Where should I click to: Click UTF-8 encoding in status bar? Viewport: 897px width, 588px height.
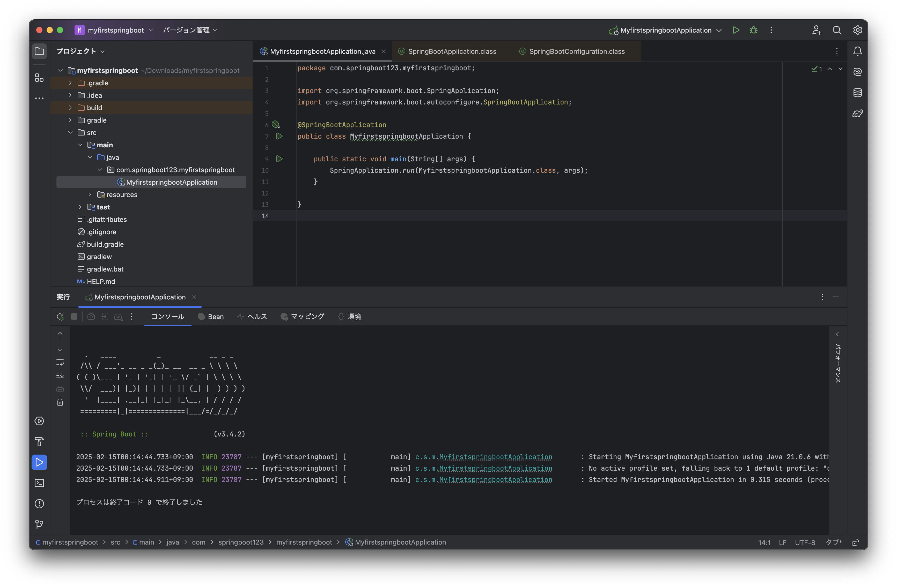[x=805, y=542]
